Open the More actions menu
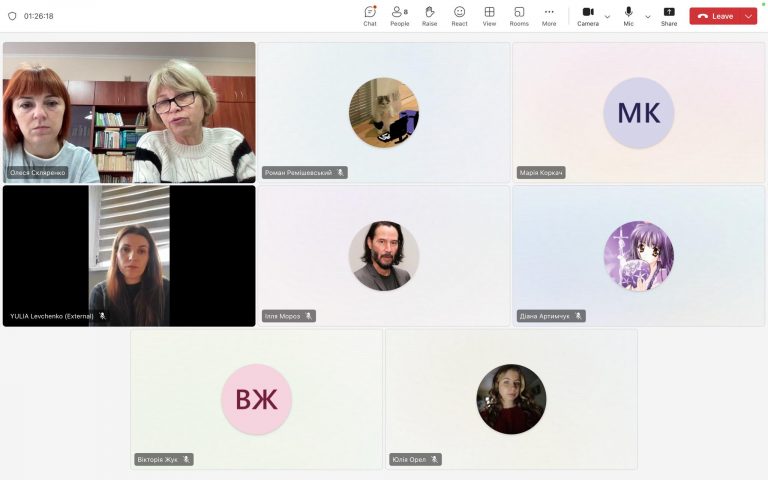The width and height of the screenshot is (768, 480). tap(549, 16)
